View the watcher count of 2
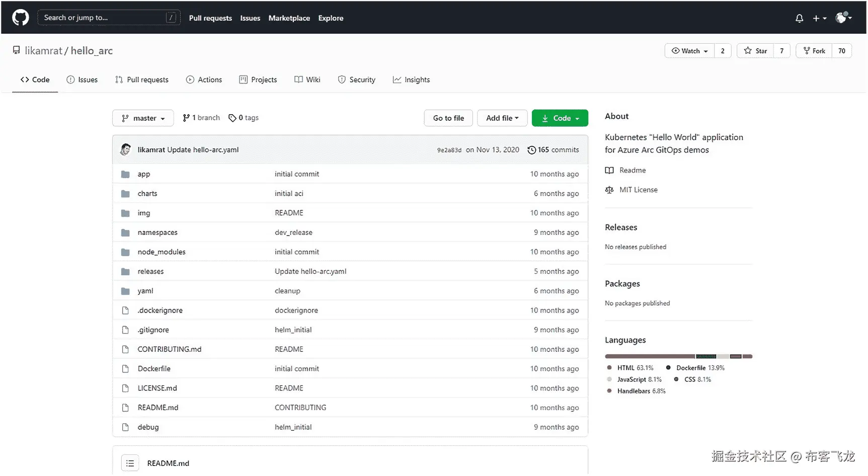868x476 pixels. pyautogui.click(x=723, y=51)
